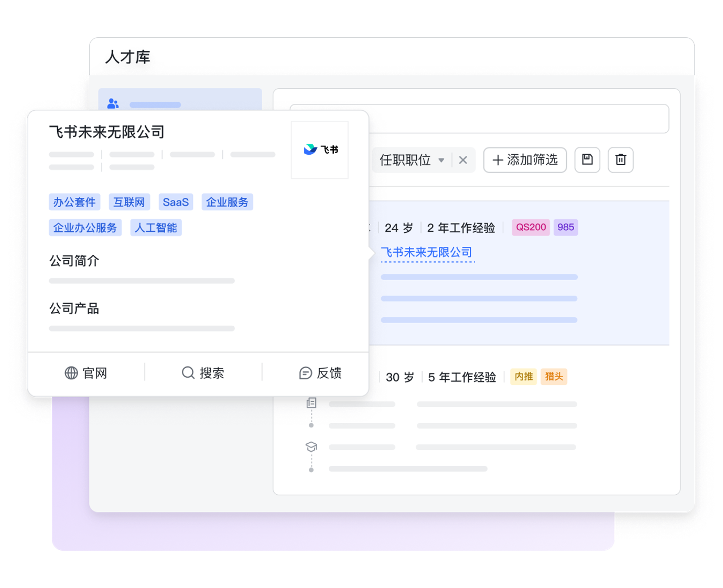Remove the 任职职位 filter with X

tap(463, 160)
